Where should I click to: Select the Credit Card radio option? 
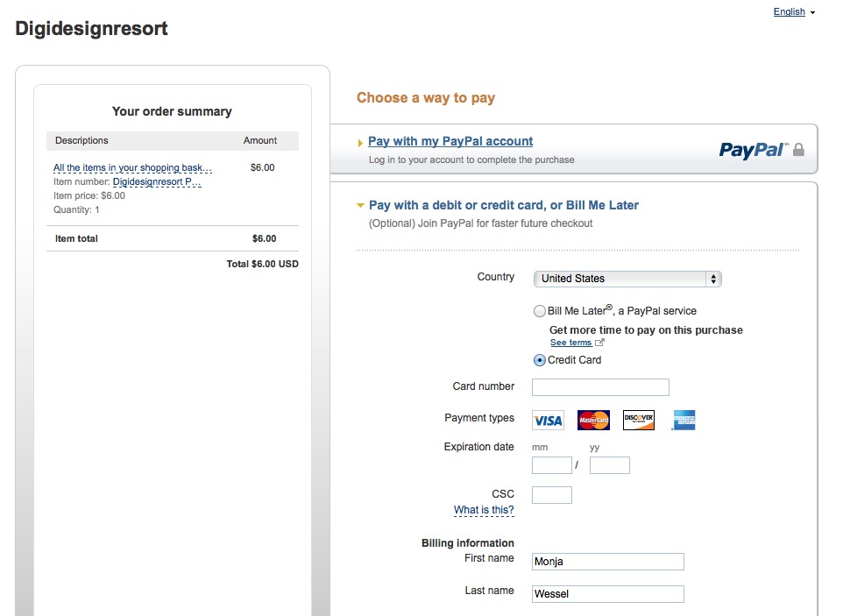point(540,360)
